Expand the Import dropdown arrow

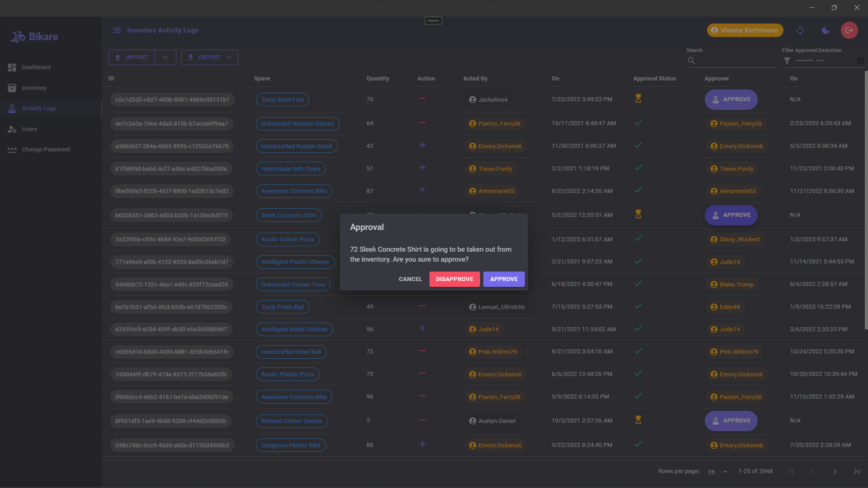pyautogui.click(x=166, y=57)
